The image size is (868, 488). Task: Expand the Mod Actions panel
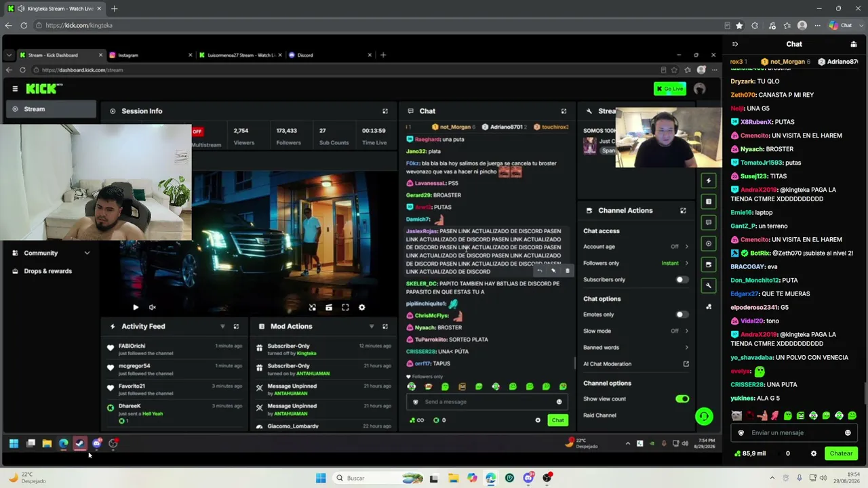click(385, 327)
